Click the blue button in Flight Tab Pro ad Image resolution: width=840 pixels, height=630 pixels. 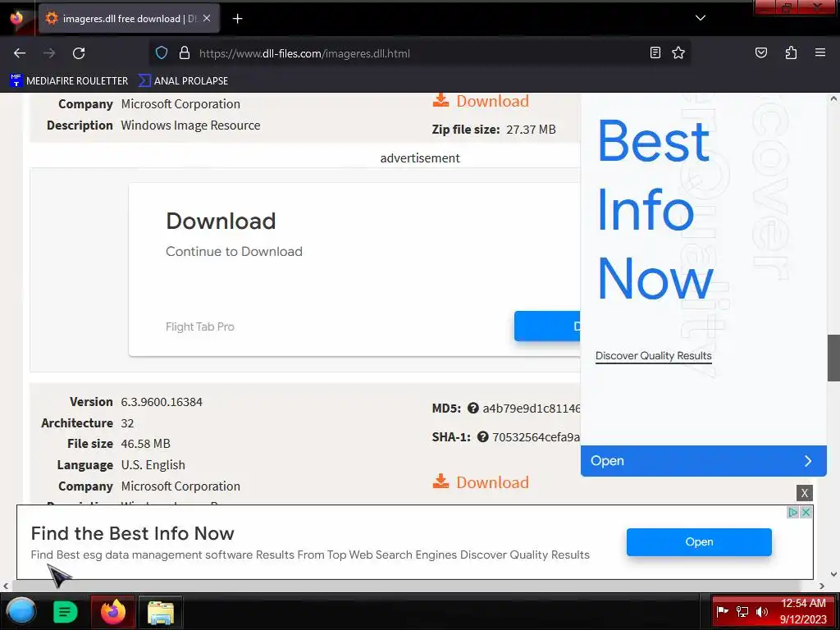point(547,326)
